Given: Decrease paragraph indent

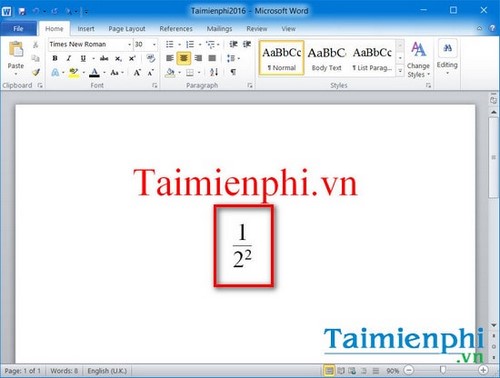Looking at the screenshot, I should coord(233,44).
